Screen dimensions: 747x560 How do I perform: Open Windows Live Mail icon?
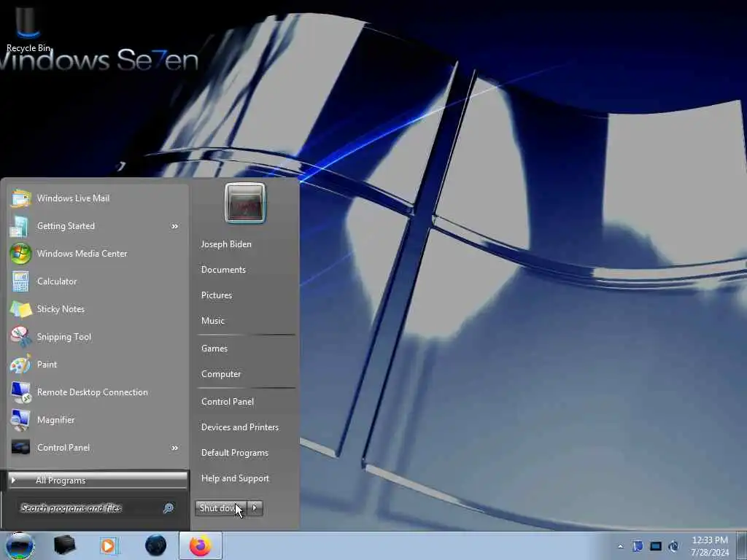(20, 198)
